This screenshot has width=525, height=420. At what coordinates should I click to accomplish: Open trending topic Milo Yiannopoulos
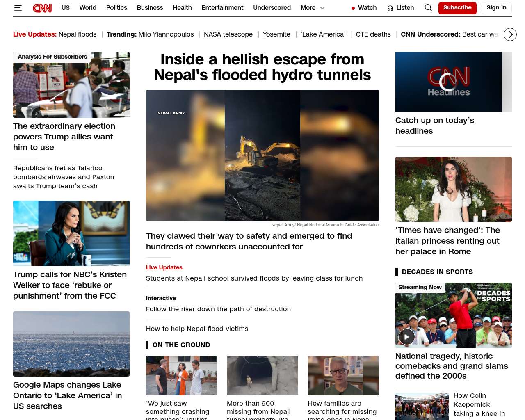coord(166,34)
